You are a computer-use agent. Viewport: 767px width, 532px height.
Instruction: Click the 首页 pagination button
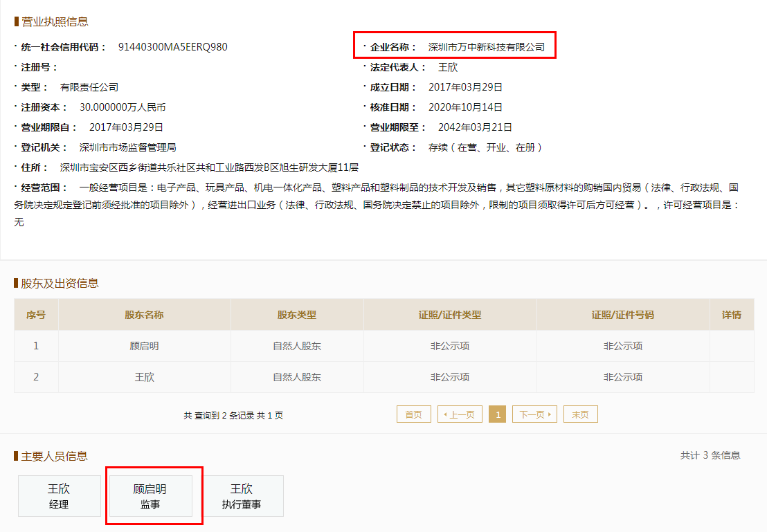pos(413,414)
